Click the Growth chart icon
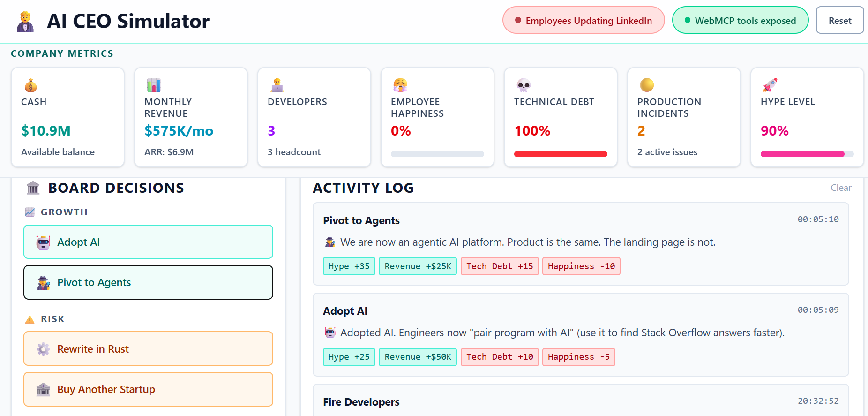This screenshot has width=868, height=416. click(30, 212)
